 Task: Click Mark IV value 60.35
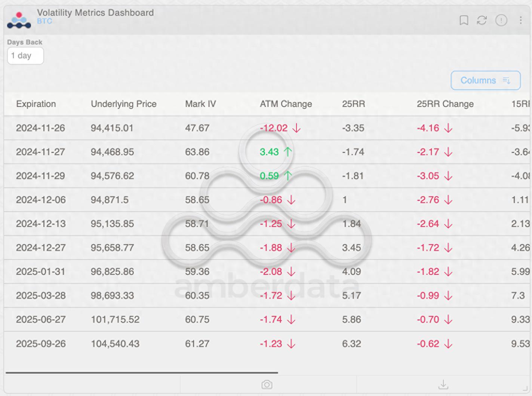[x=197, y=295]
